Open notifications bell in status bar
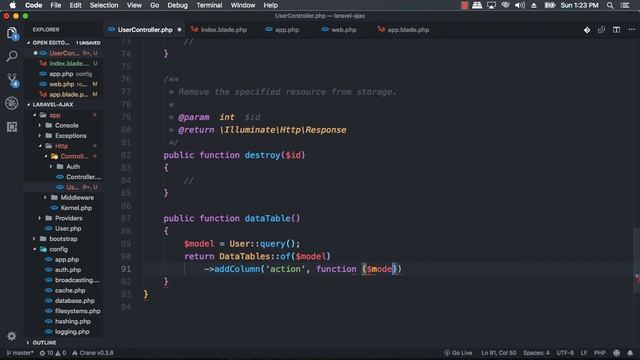 630,353
